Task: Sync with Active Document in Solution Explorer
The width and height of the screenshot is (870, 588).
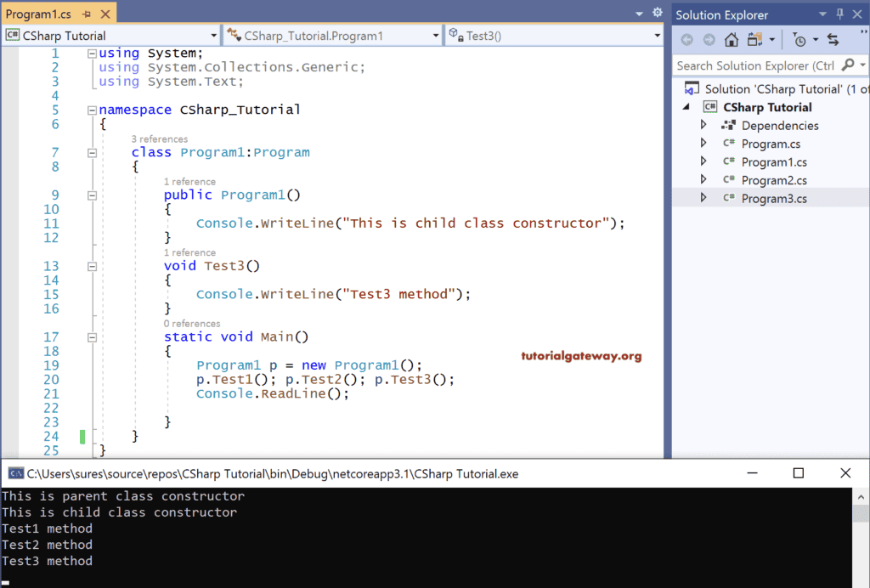Action: (833, 39)
